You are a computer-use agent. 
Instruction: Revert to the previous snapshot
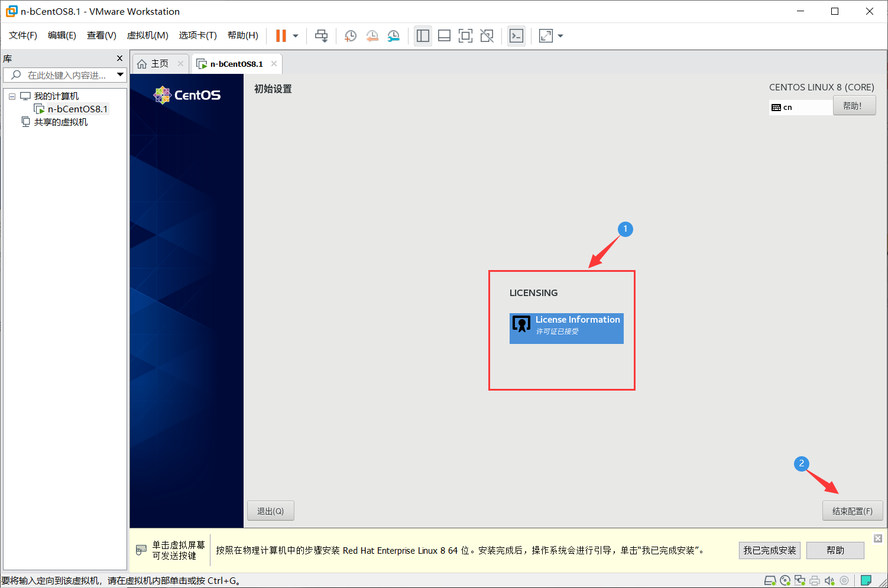pos(372,36)
